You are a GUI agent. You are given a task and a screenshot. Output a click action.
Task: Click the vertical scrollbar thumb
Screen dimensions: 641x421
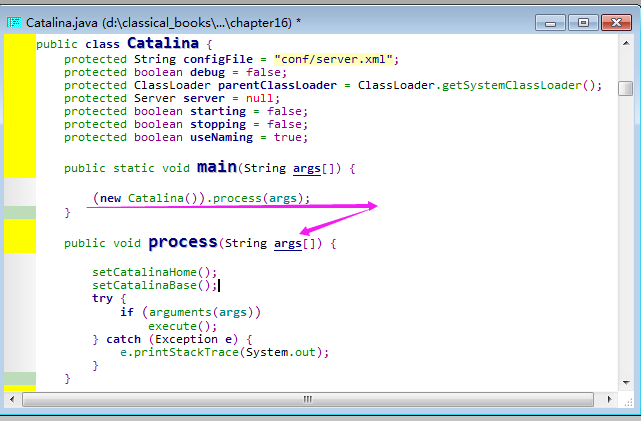pyautogui.click(x=626, y=88)
